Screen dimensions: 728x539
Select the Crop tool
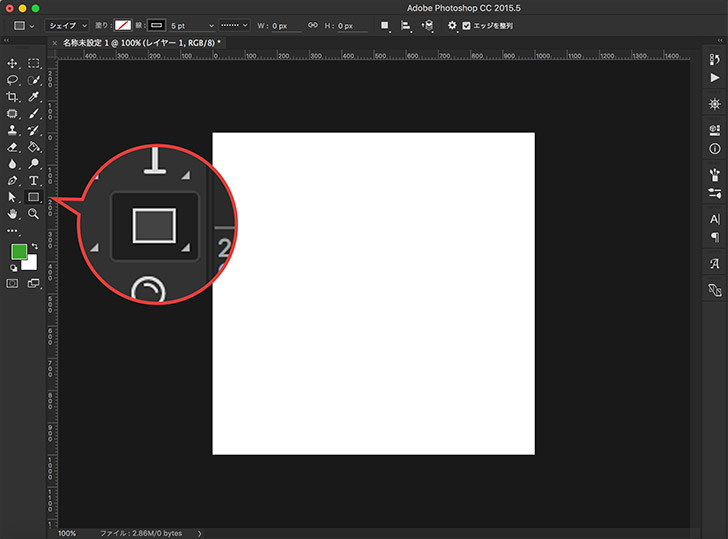tap(12, 97)
